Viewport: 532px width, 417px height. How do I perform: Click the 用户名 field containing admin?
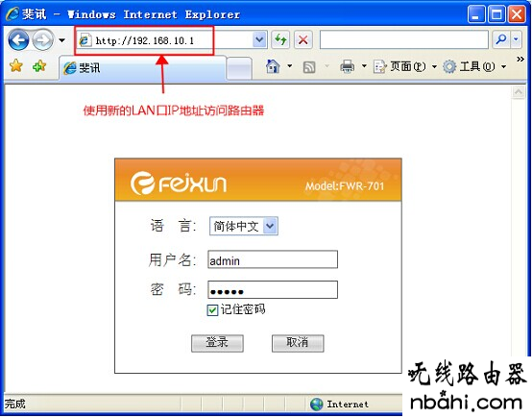(273, 259)
